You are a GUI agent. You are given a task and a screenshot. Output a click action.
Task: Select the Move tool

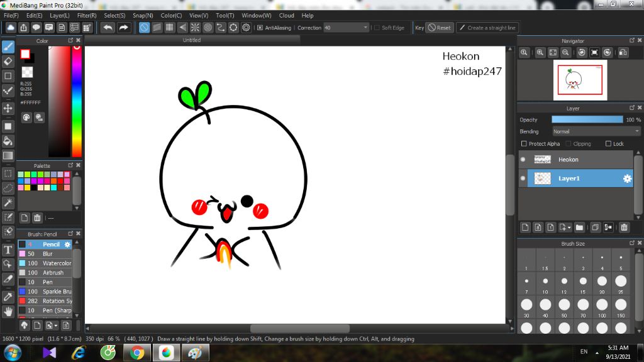click(8, 108)
